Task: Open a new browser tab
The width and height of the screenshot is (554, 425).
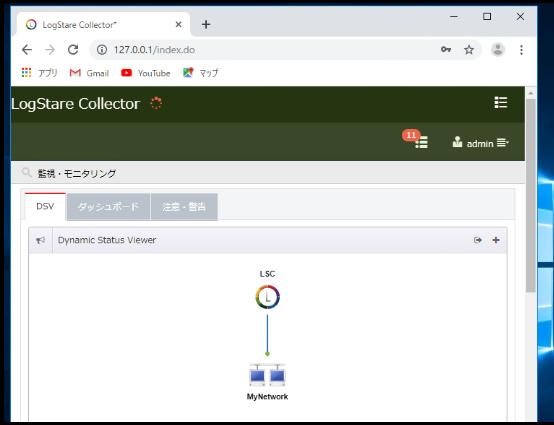Action: 206,24
